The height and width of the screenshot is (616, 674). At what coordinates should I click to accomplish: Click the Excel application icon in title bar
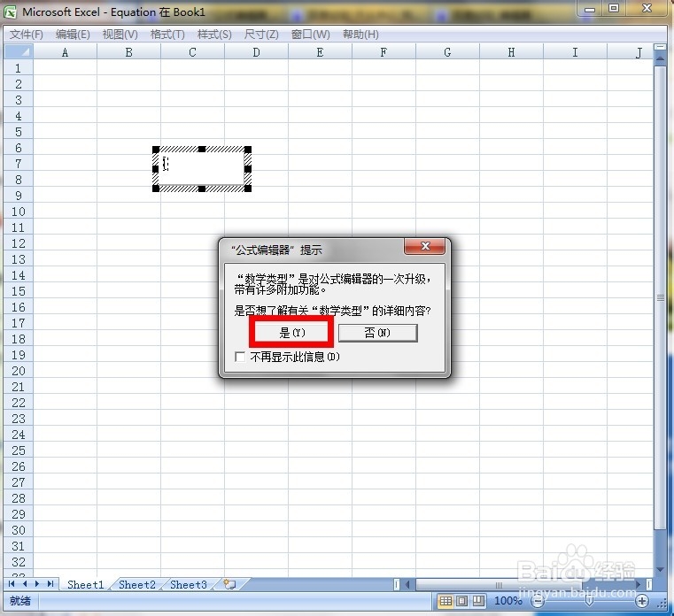tap(10, 12)
